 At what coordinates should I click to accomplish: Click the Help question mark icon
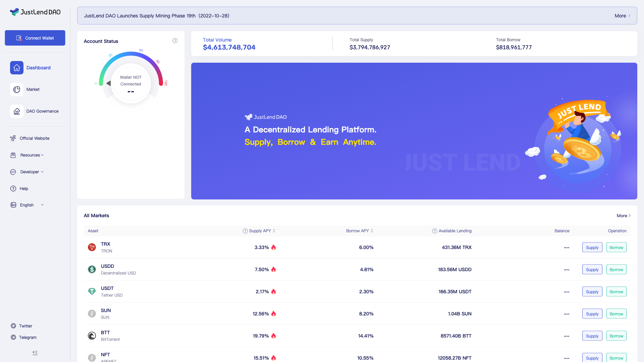tap(13, 189)
